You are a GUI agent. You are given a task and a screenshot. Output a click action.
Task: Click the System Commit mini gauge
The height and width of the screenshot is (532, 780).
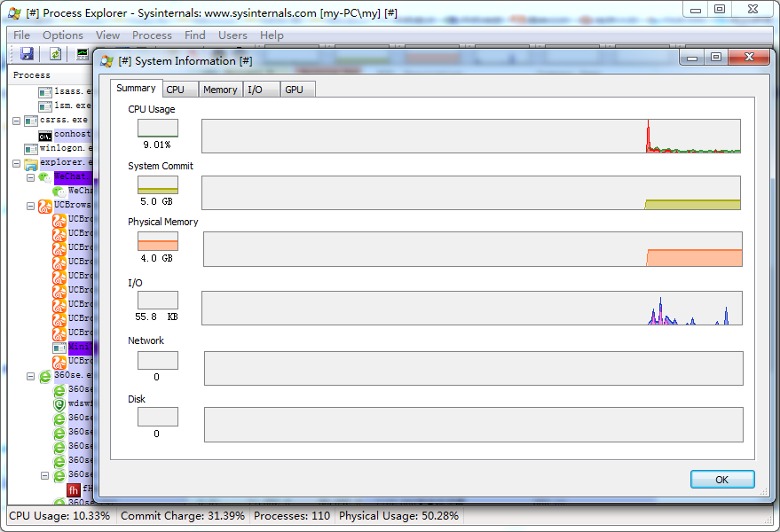coord(158,184)
